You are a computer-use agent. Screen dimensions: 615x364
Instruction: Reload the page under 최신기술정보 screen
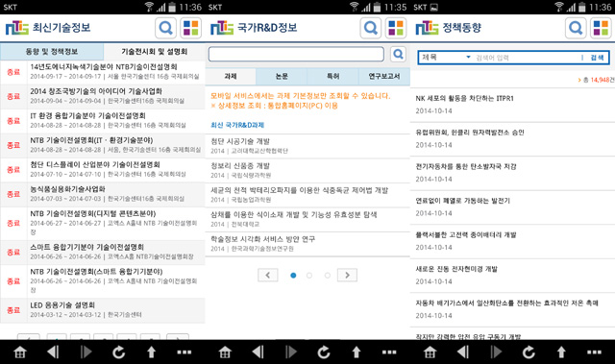pos(118,352)
